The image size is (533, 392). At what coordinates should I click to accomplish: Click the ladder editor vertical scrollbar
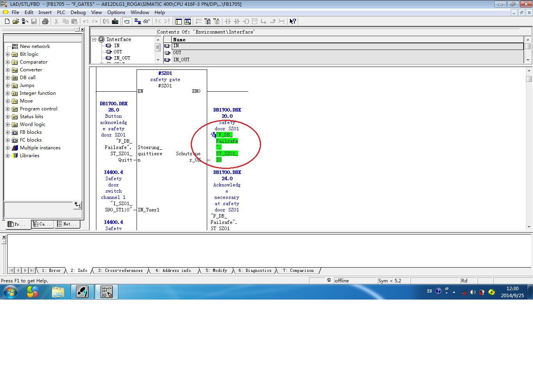click(529, 149)
